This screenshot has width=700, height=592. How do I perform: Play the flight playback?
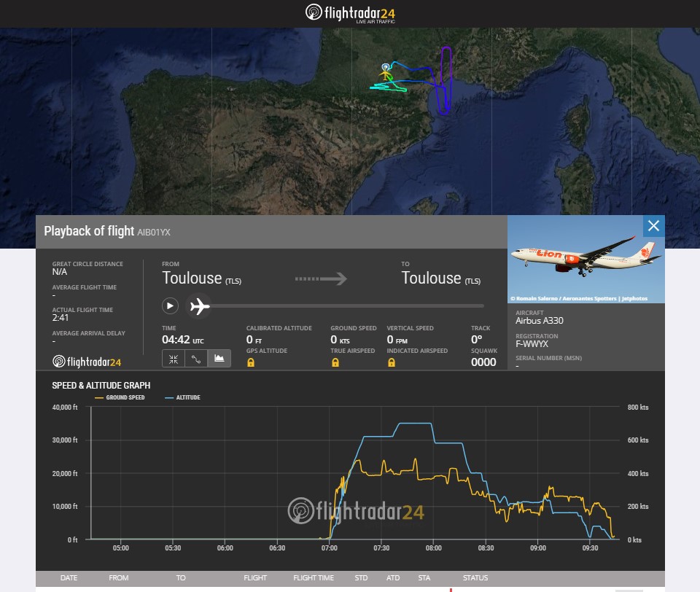coord(170,305)
